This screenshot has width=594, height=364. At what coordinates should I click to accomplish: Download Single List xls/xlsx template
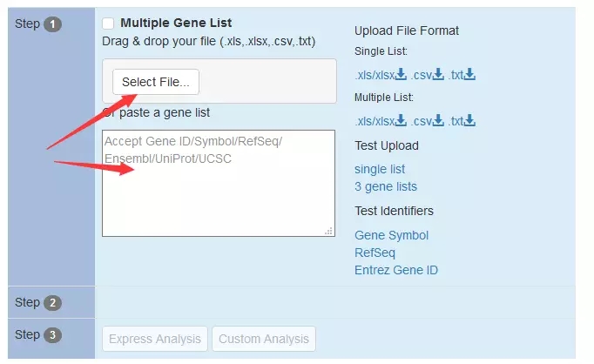coord(381,75)
